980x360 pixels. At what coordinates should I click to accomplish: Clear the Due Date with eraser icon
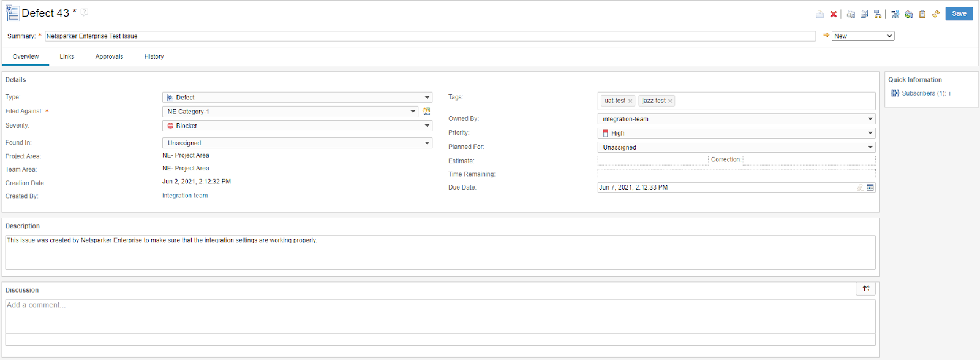pyautogui.click(x=860, y=188)
